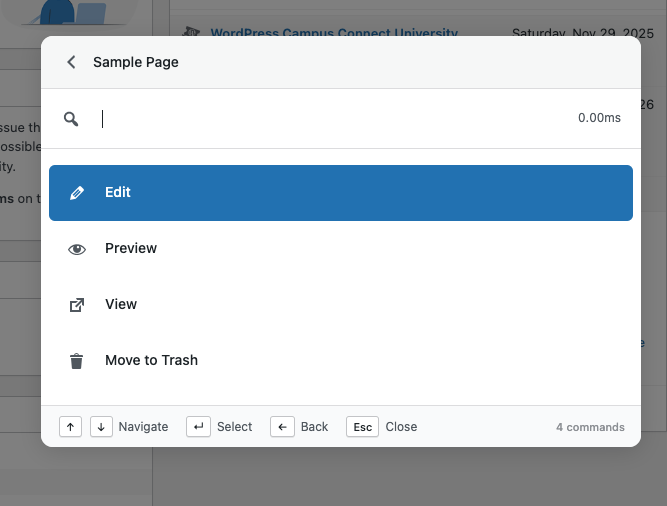Click the left arrow Back key icon
The image size is (667, 506).
(283, 427)
